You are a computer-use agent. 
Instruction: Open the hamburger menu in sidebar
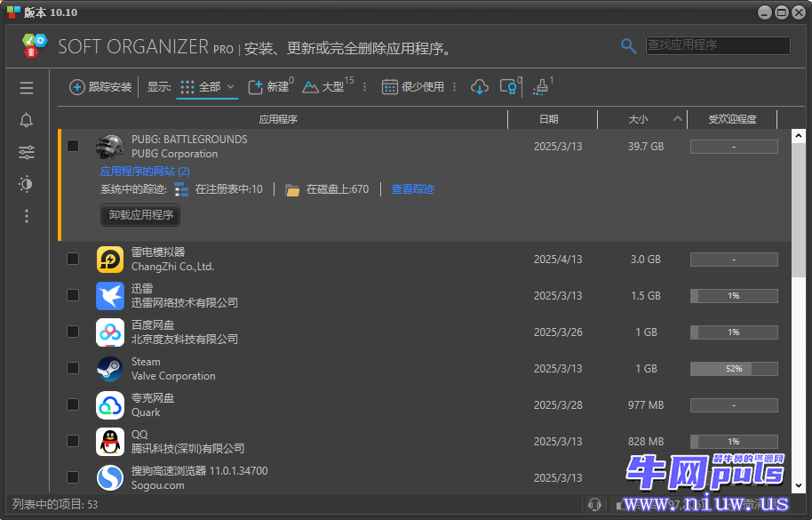(x=27, y=87)
